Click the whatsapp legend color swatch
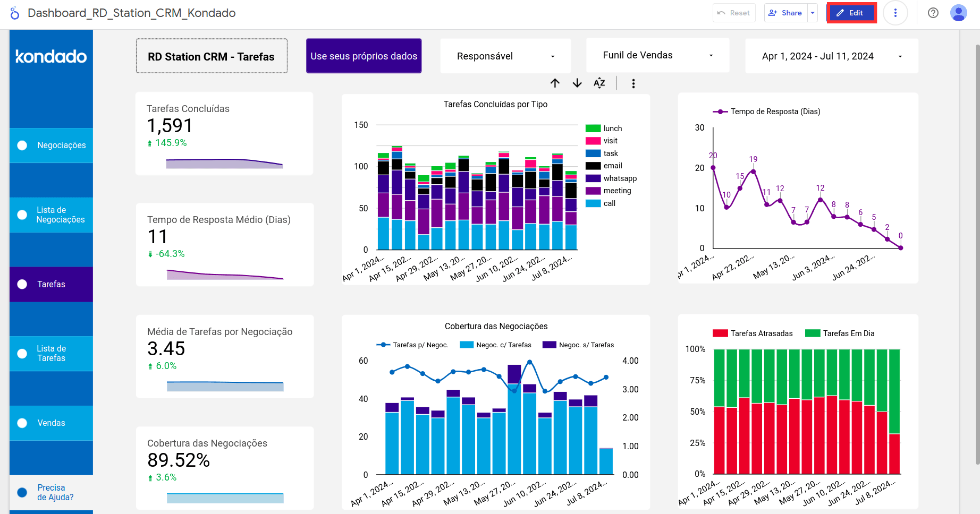The height and width of the screenshot is (514, 980). (x=593, y=178)
